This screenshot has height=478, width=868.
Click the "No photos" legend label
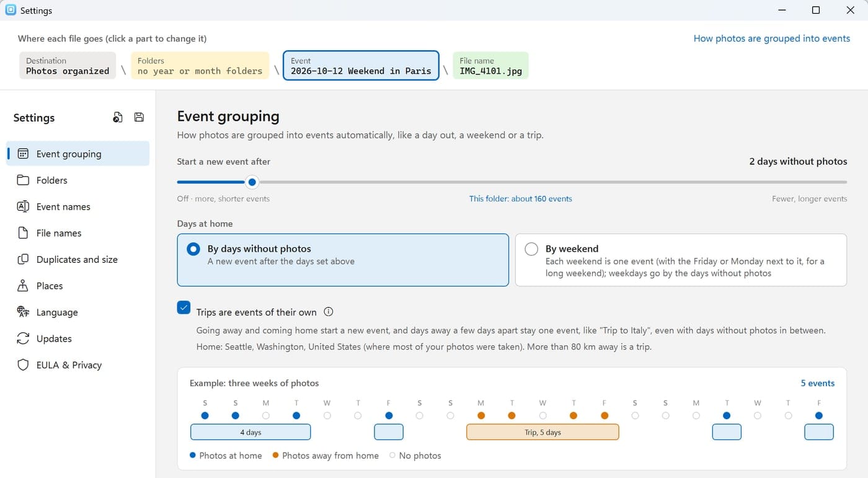coord(420,456)
